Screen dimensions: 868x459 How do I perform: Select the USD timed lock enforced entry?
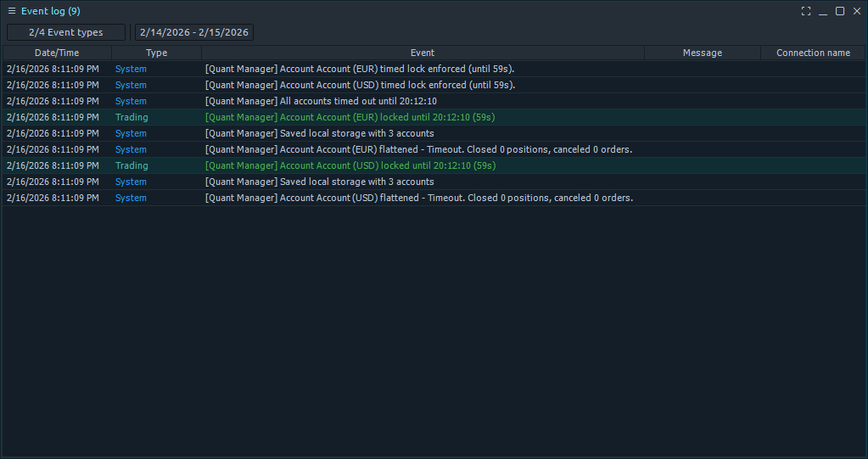(x=360, y=85)
